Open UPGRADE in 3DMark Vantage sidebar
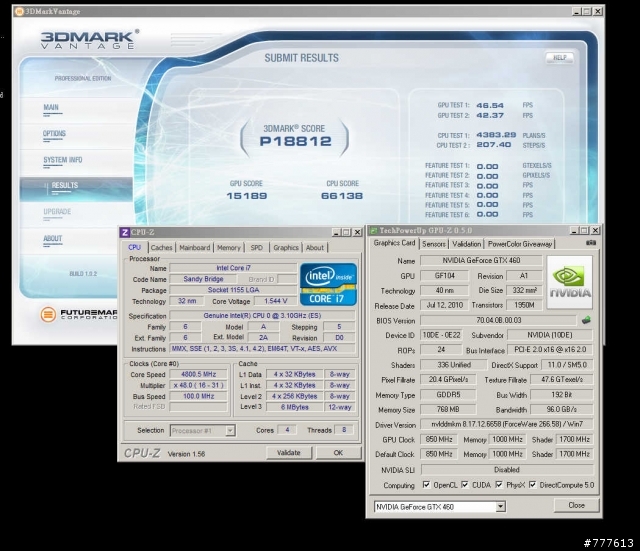The width and height of the screenshot is (640, 551). (57, 211)
